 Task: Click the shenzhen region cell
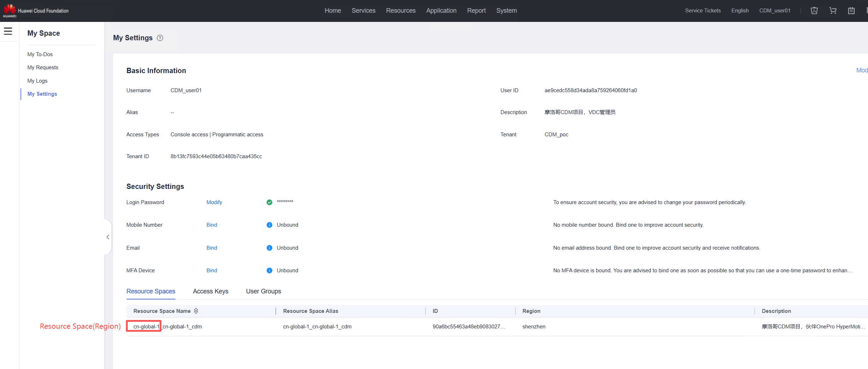534,327
